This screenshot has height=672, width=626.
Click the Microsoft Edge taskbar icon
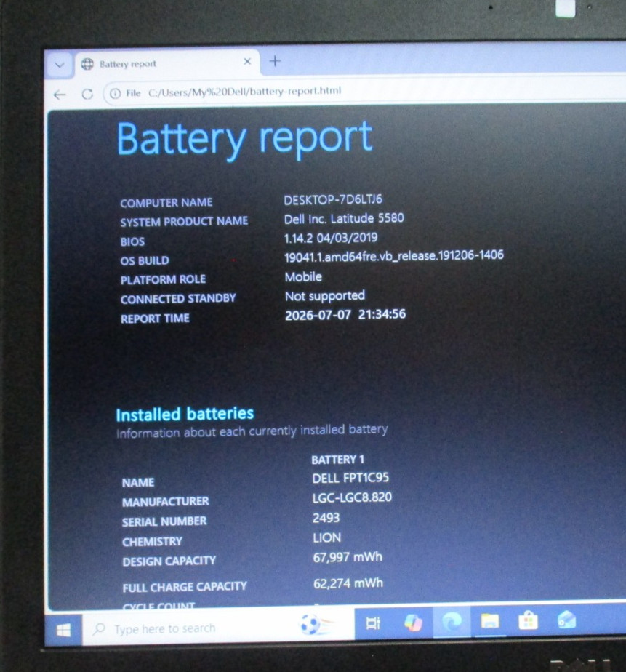point(452,621)
